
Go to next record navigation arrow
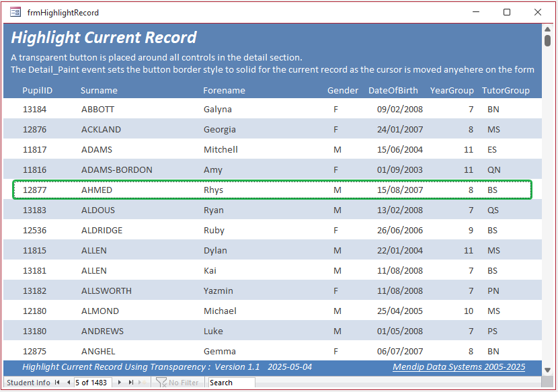pos(120,383)
